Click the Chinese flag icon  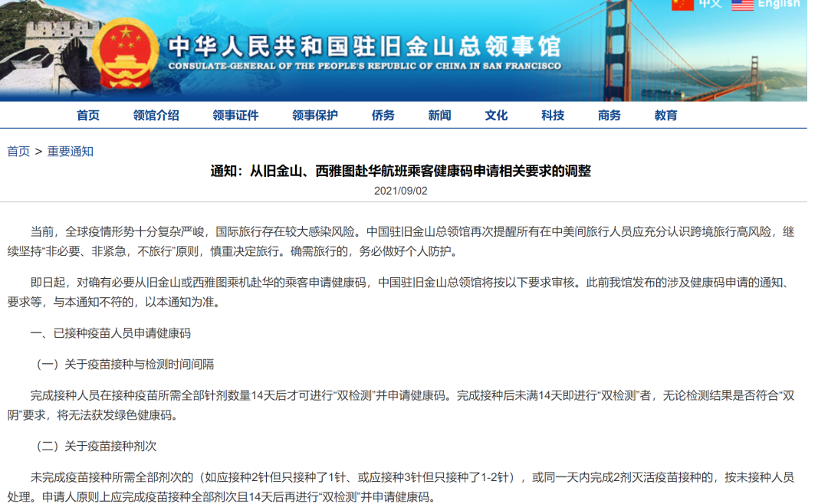[x=682, y=4]
